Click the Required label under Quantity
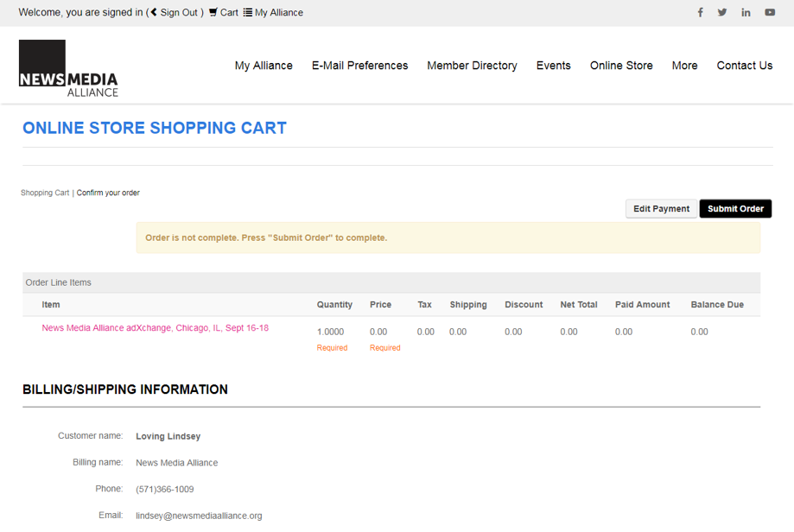Image resolution: width=794 pixels, height=532 pixels. tap(332, 348)
